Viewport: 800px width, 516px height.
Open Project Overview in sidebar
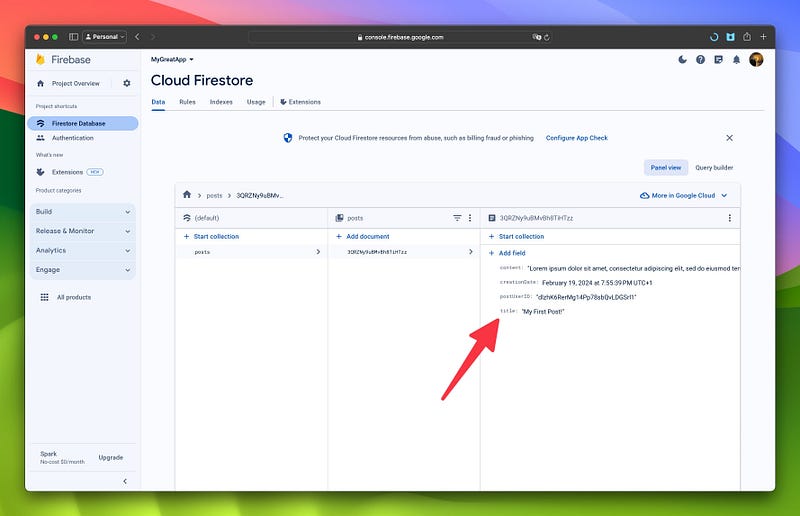pyautogui.click(x=76, y=83)
